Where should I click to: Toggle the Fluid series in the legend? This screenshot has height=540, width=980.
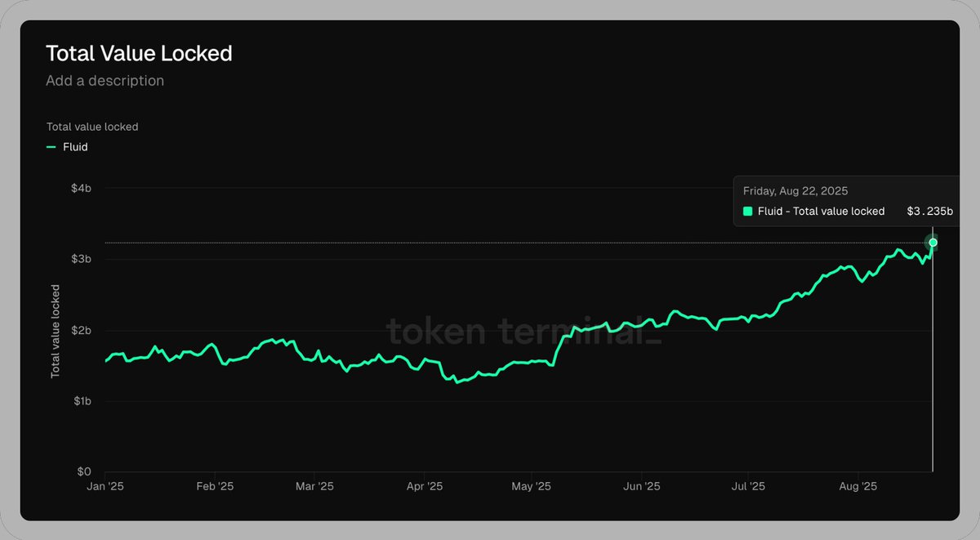tap(67, 147)
